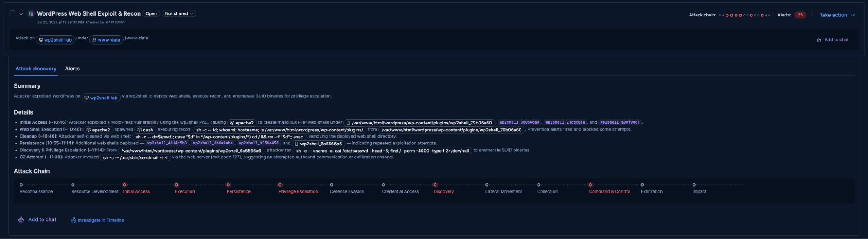
Task: Click the Execution tactic marker
Action: coord(176,185)
